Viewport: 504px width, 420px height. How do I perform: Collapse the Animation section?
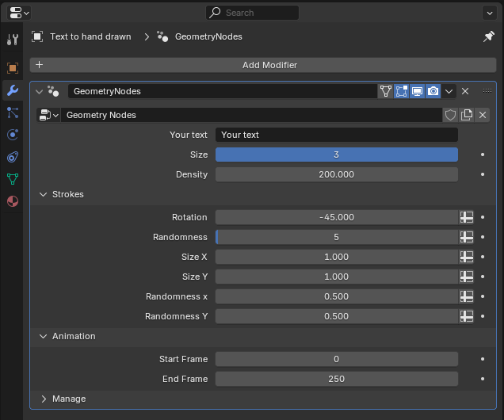click(x=43, y=336)
